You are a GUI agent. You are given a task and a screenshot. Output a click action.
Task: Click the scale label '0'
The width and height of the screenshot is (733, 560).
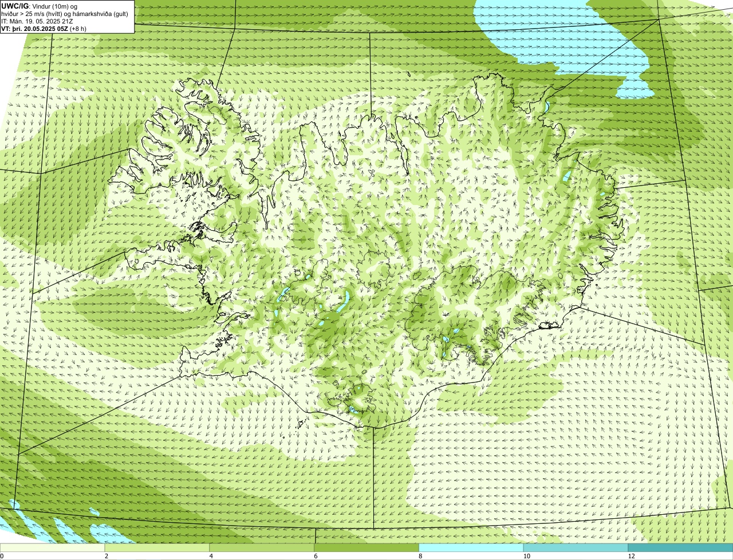2,556
